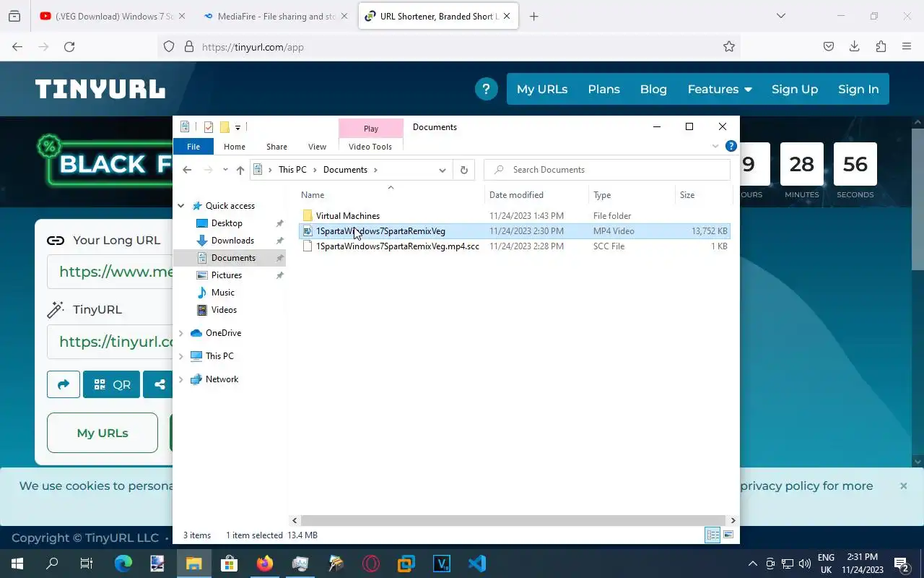This screenshot has width=924, height=578.
Task: Expand the chevron after Documents in address bar
Action: (375, 170)
